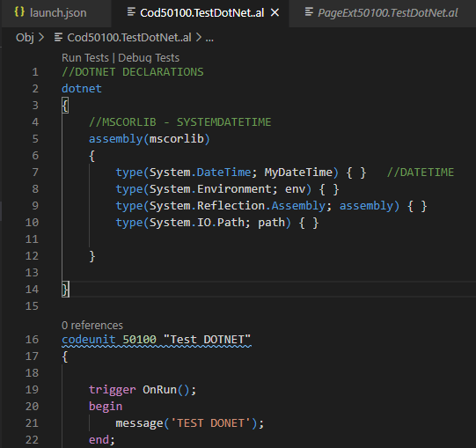Expand the Obj breadcrumb folder
Screen dimensions: 476x448
(x=25, y=38)
